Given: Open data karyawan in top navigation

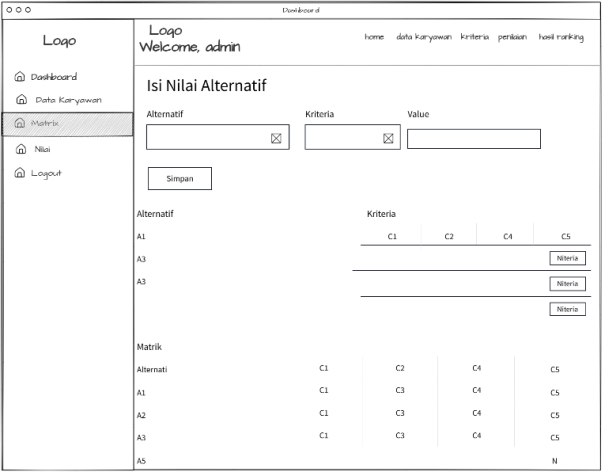Looking at the screenshot, I should (x=423, y=37).
